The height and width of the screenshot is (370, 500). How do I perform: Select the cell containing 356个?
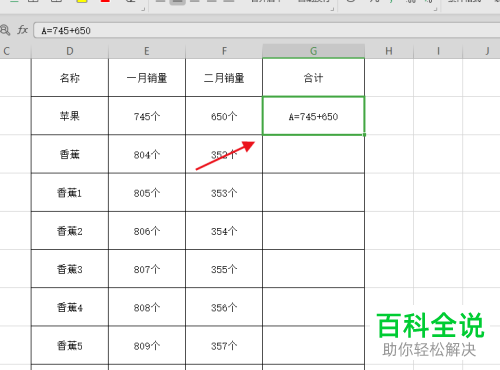click(x=224, y=307)
